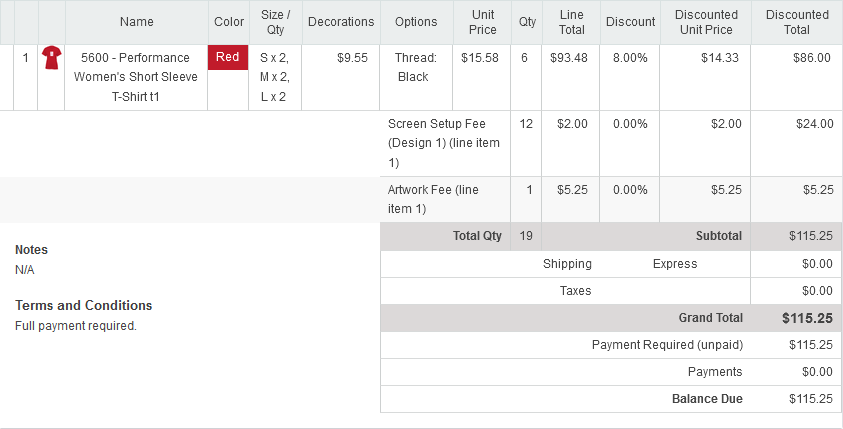Click the $9.55 decorations price
Screen dimensions: 843x429
pyautogui.click(x=353, y=58)
